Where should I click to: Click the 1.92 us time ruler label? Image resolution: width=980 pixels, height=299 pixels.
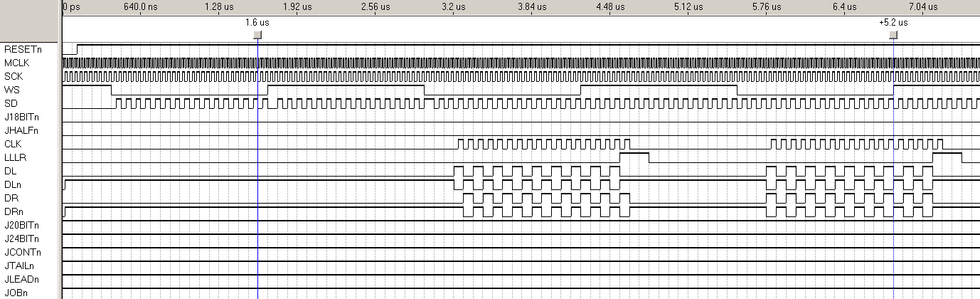coord(297,7)
